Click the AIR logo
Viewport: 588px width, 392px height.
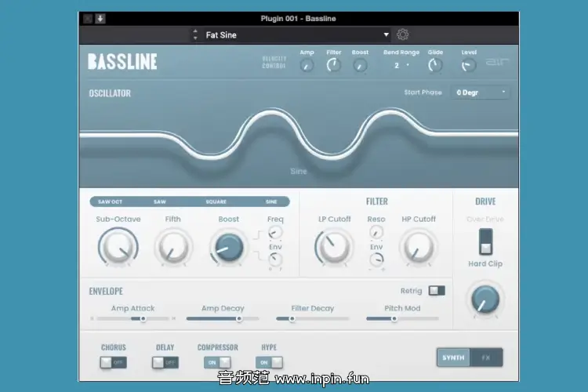point(497,62)
